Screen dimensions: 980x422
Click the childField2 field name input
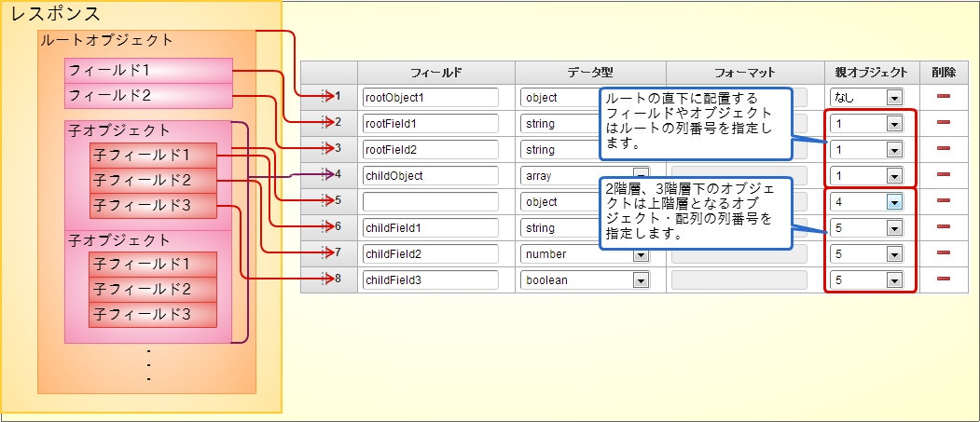click(x=431, y=254)
